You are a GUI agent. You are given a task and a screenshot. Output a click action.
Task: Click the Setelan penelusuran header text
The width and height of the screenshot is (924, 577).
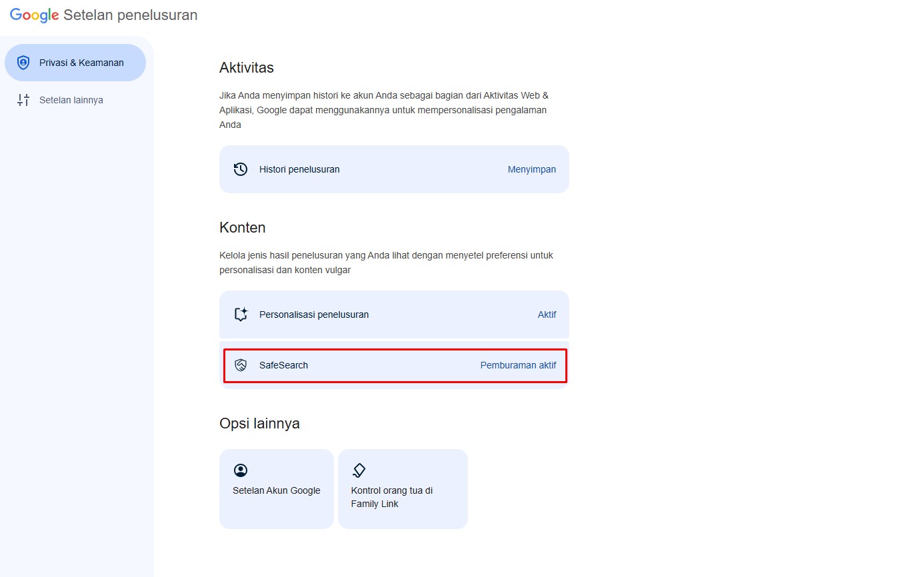click(x=130, y=15)
